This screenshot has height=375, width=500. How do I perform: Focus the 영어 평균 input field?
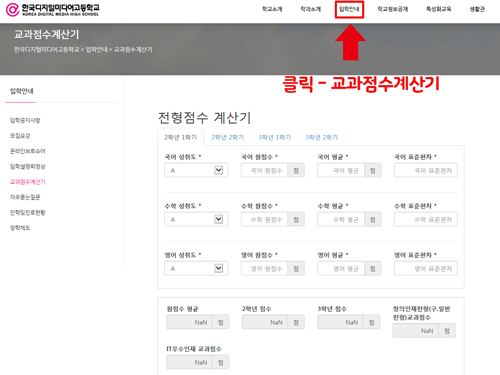pos(341,268)
